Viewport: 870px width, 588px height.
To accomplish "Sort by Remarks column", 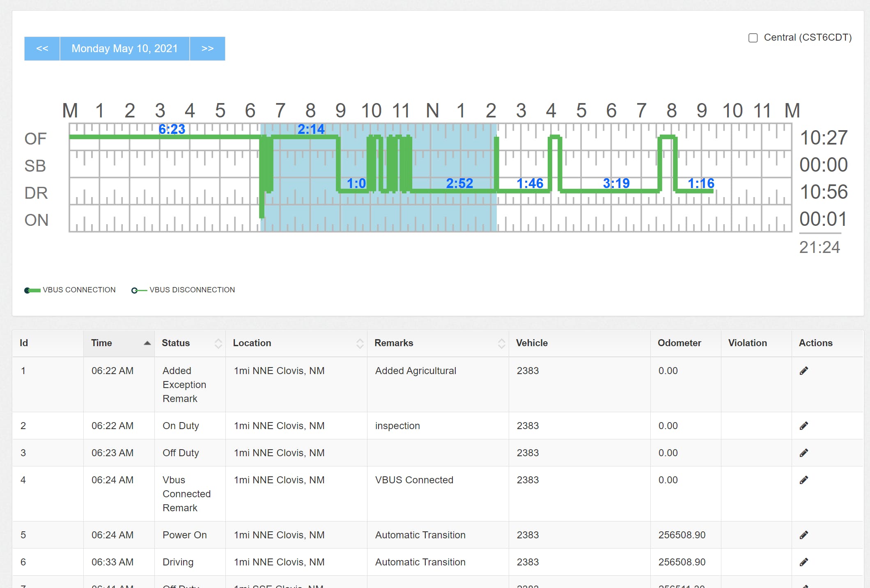I will [501, 343].
